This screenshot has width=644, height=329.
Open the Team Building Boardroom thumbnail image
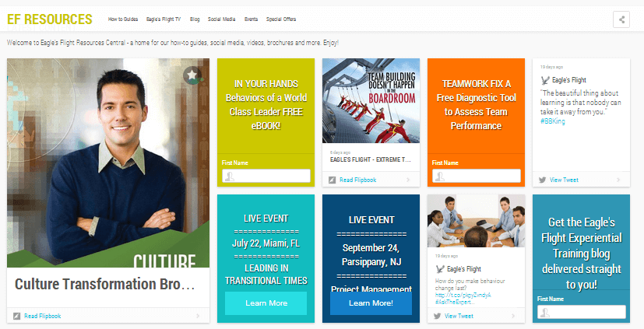371,101
